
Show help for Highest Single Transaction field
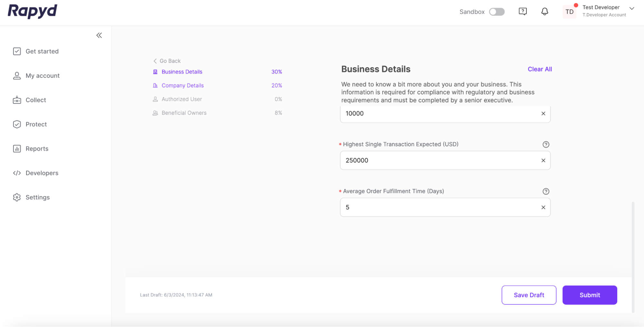[546, 144]
